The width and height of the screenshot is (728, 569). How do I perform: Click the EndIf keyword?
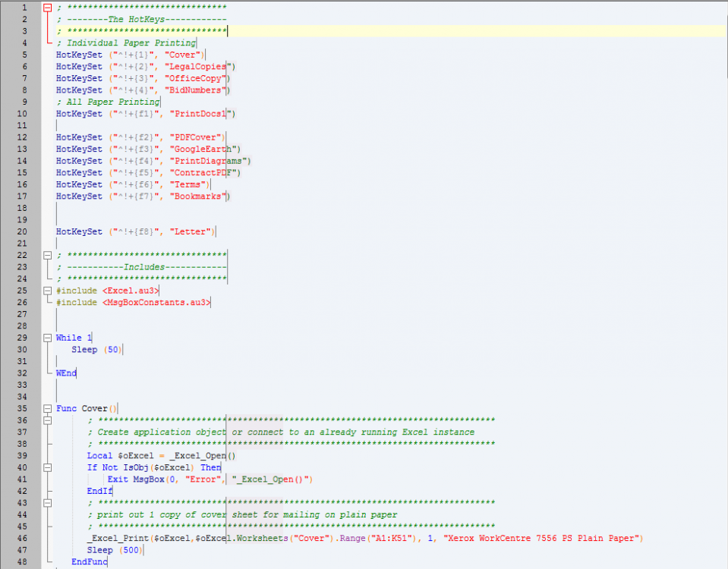(x=99, y=491)
